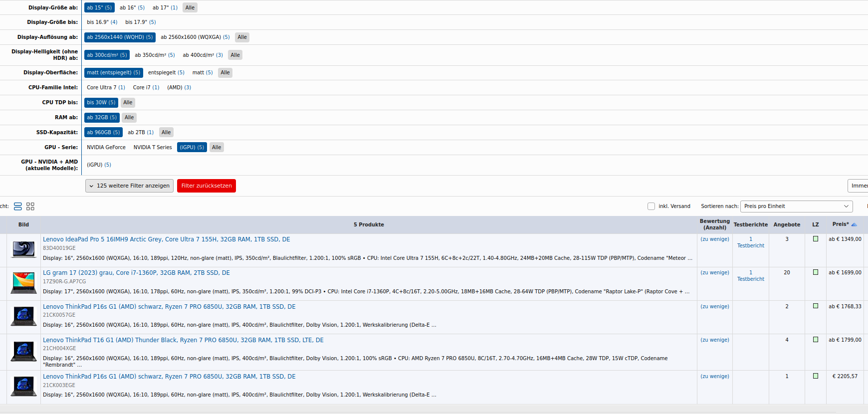
Task: Check LZ box for ThinkPad P16s 21CK003EGE
Action: (816, 376)
